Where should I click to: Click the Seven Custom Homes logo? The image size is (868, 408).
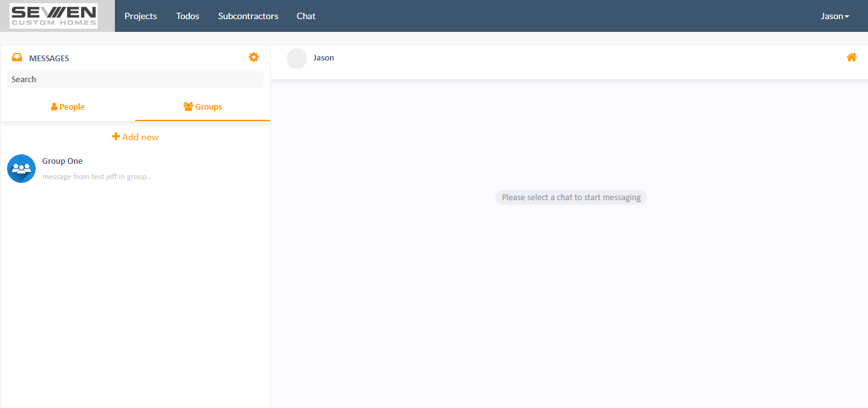pyautogui.click(x=53, y=15)
